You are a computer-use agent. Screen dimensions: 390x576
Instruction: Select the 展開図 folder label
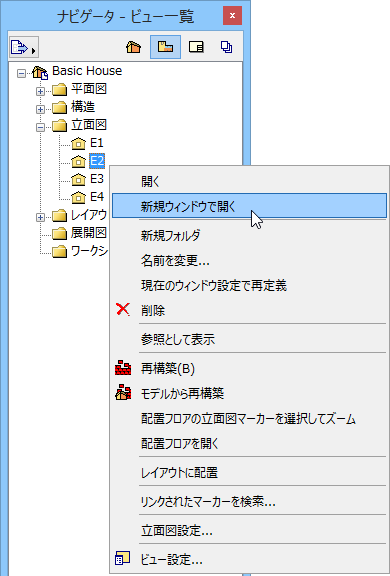[x=88, y=233]
